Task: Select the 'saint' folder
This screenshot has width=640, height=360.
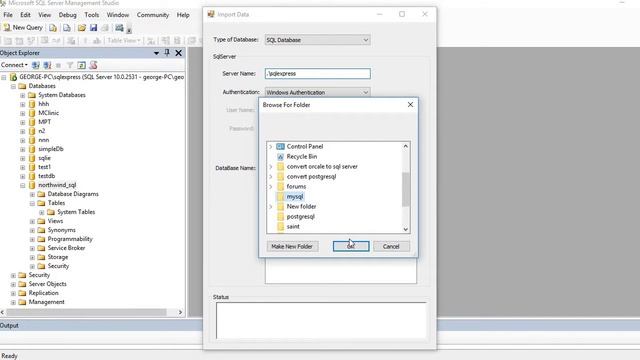Action: 293,227
